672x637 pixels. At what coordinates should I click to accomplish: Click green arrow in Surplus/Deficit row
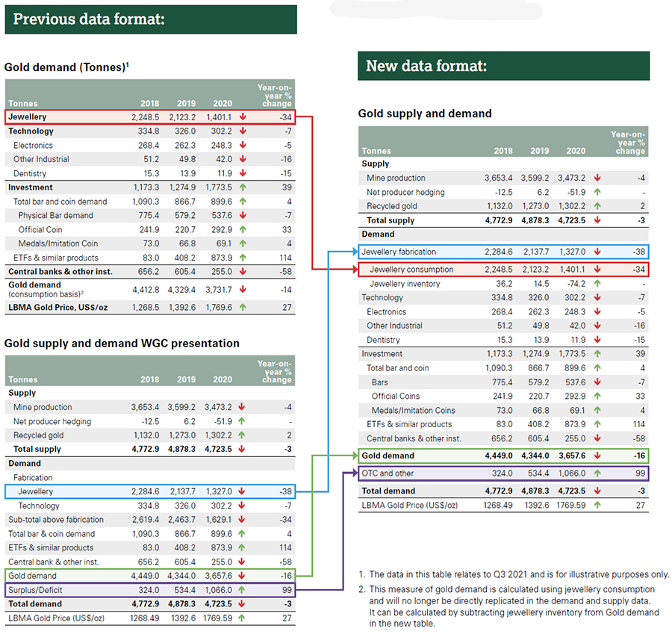point(243,590)
